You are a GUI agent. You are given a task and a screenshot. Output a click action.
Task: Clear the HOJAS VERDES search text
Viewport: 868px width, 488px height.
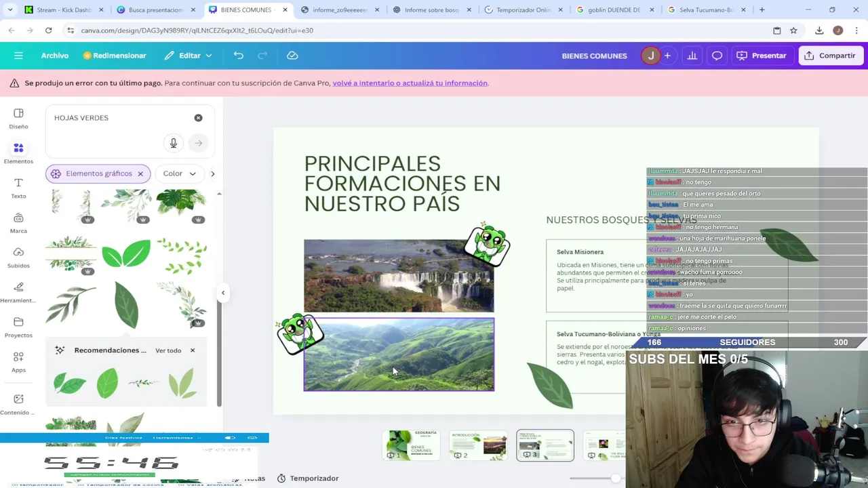tap(198, 118)
